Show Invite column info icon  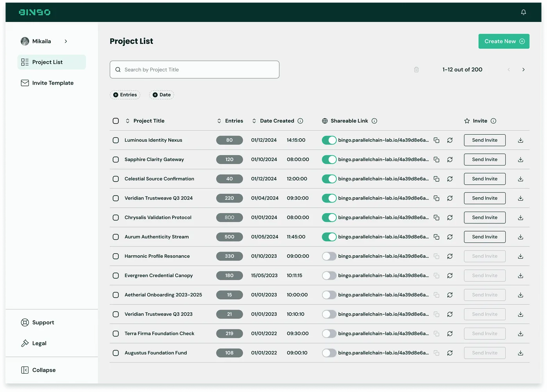pyautogui.click(x=493, y=121)
